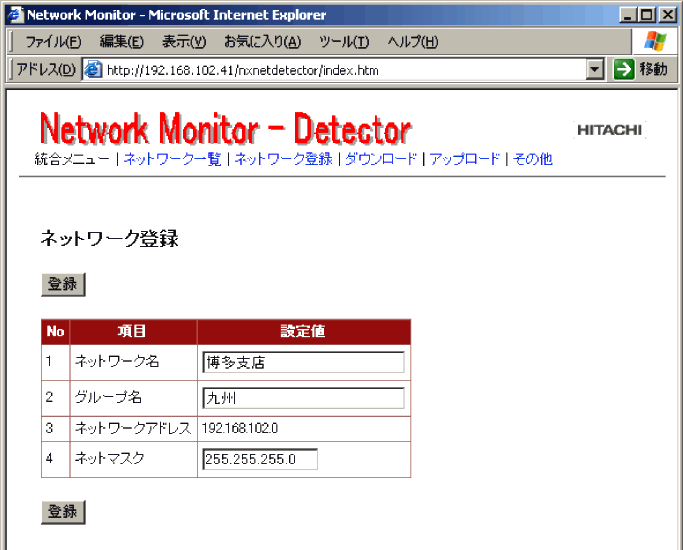The width and height of the screenshot is (683, 550).
Task: Follow the ネットワーク一覧 link
Action: [x=172, y=159]
